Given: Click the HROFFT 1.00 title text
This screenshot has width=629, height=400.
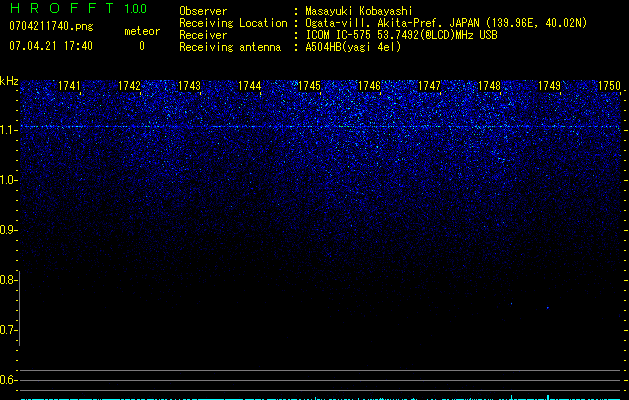Looking at the screenshot, I should [78, 8].
